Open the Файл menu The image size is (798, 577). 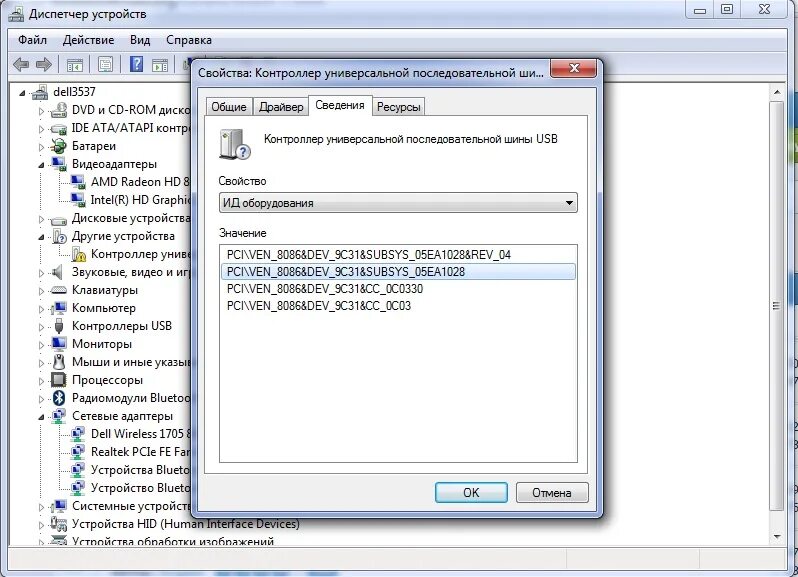32,40
